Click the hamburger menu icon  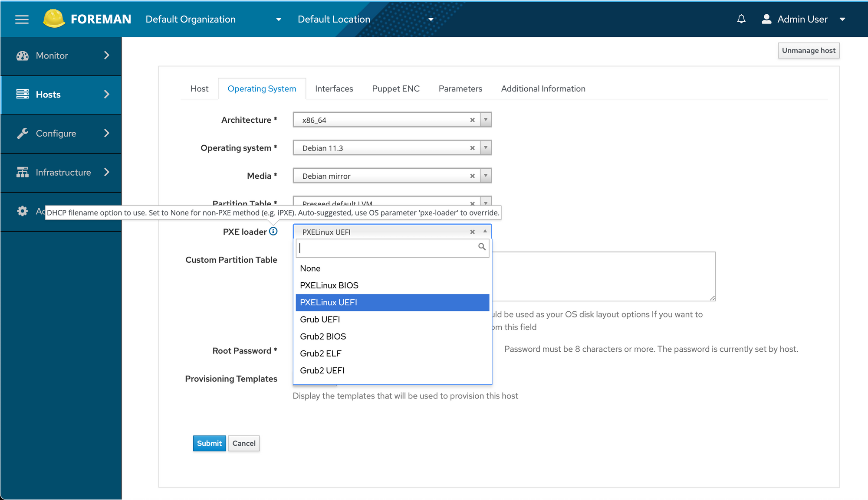(x=22, y=20)
